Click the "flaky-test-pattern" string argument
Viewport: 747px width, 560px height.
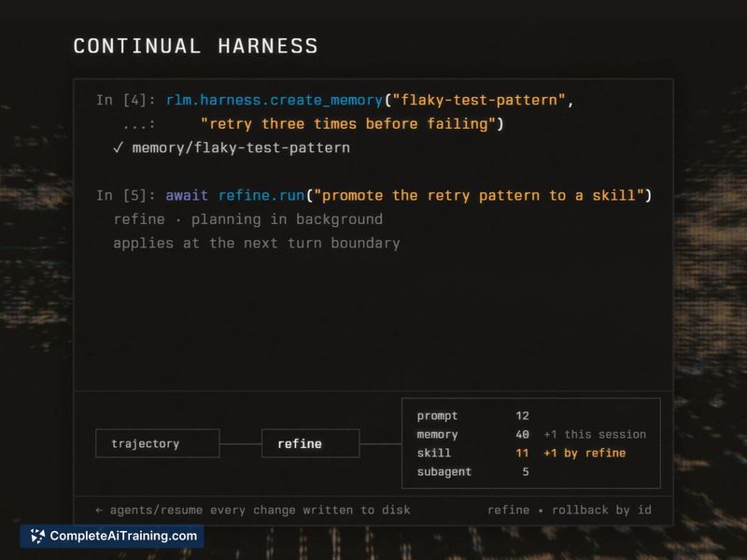(x=478, y=100)
